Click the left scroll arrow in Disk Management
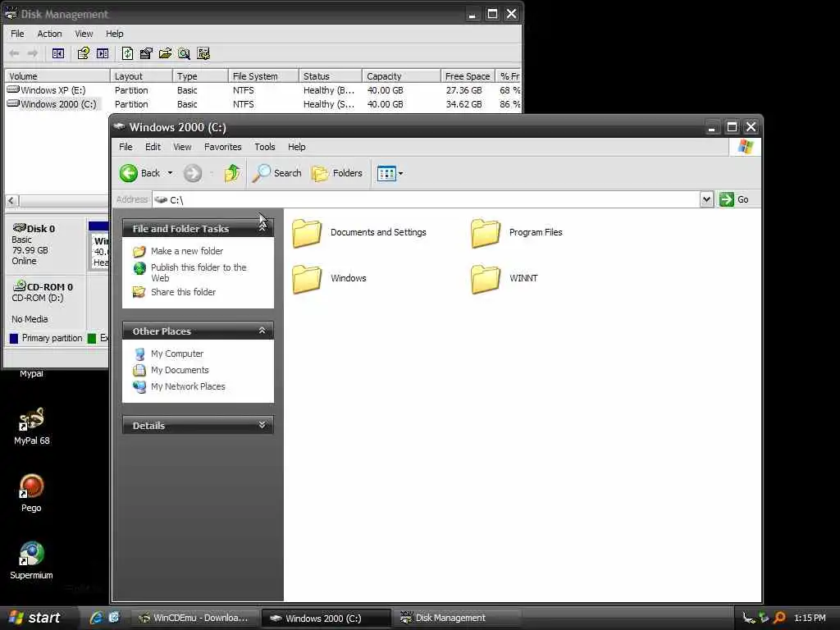 [11, 201]
